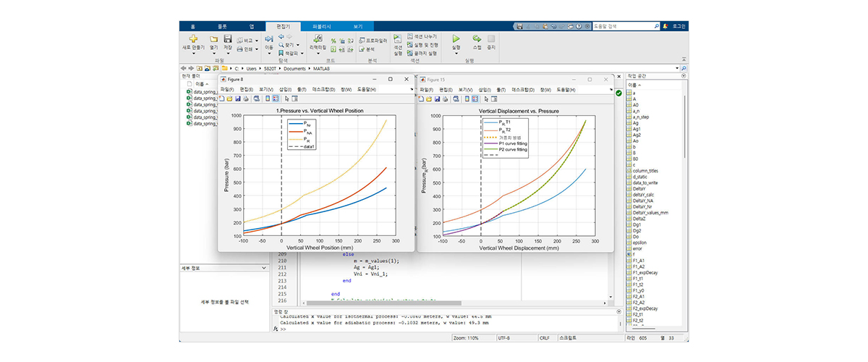Viewport: 868px width, 362px height.
Task: Click the 열기 (Open) folder icon
Action: click(213, 39)
